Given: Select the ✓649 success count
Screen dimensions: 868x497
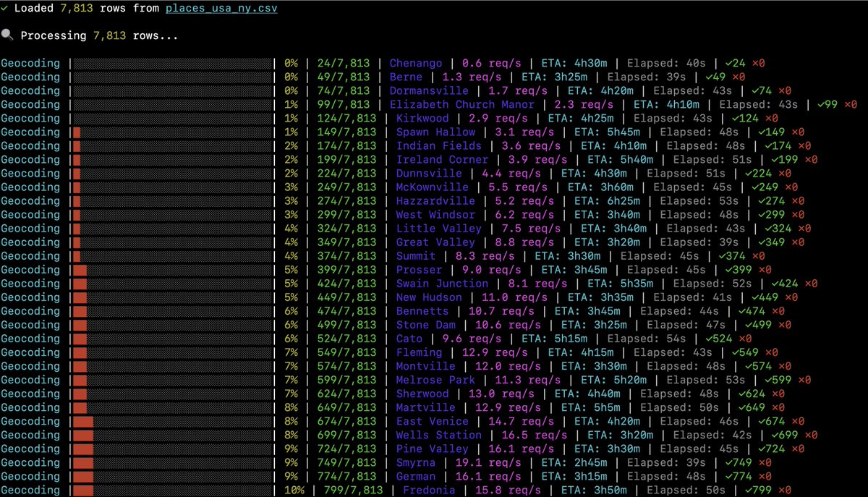Looking at the screenshot, I should pos(750,407).
